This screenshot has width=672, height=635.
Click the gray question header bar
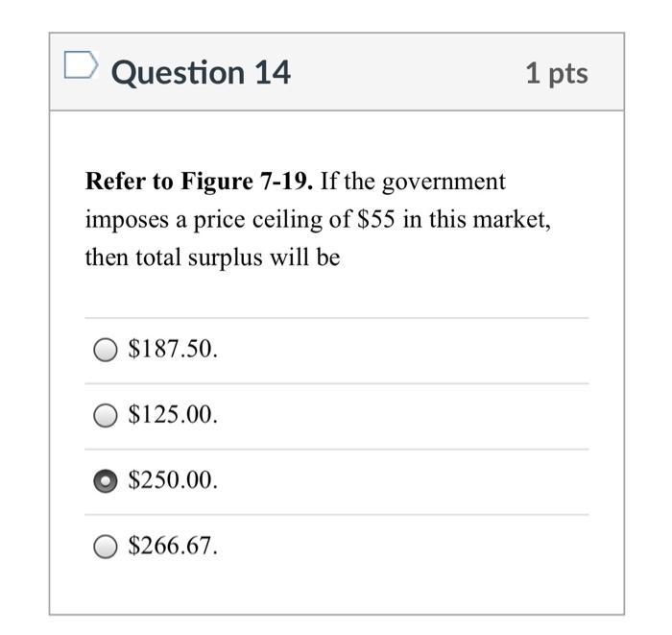(336, 72)
